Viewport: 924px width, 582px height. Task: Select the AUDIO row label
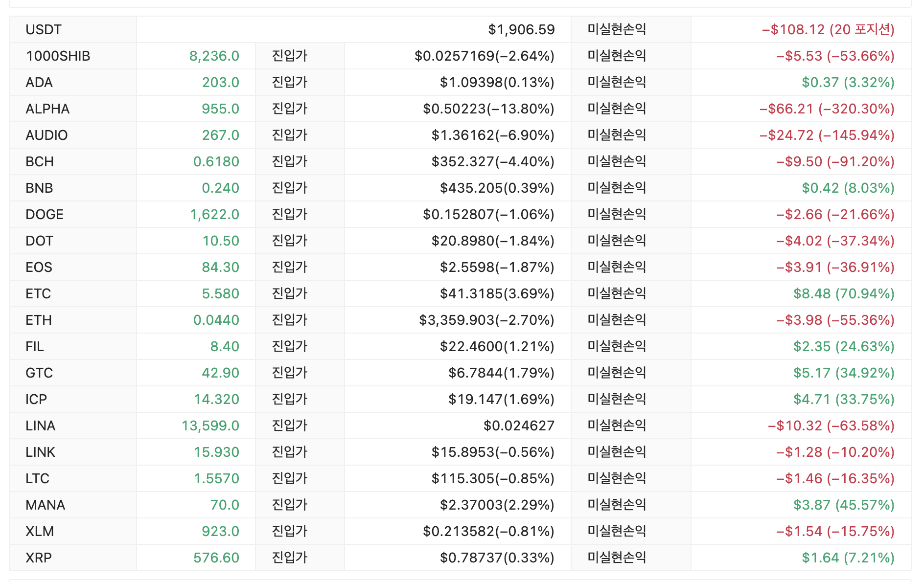pos(46,135)
